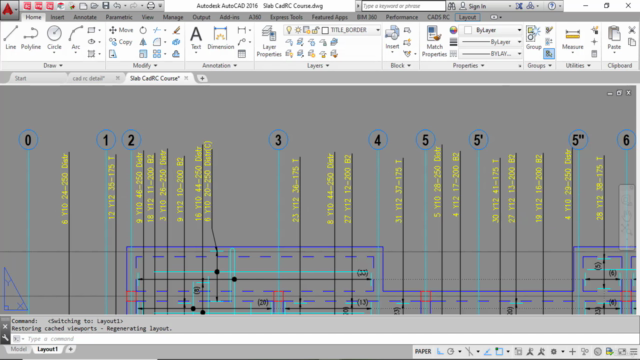Image resolution: width=640 pixels, height=360 pixels.
Task: Open the ByLayer lineweight dropdown
Action: tap(519, 42)
